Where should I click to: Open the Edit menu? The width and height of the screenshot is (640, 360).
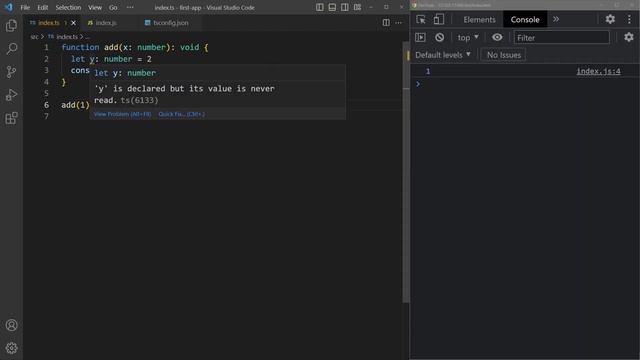coord(42,7)
